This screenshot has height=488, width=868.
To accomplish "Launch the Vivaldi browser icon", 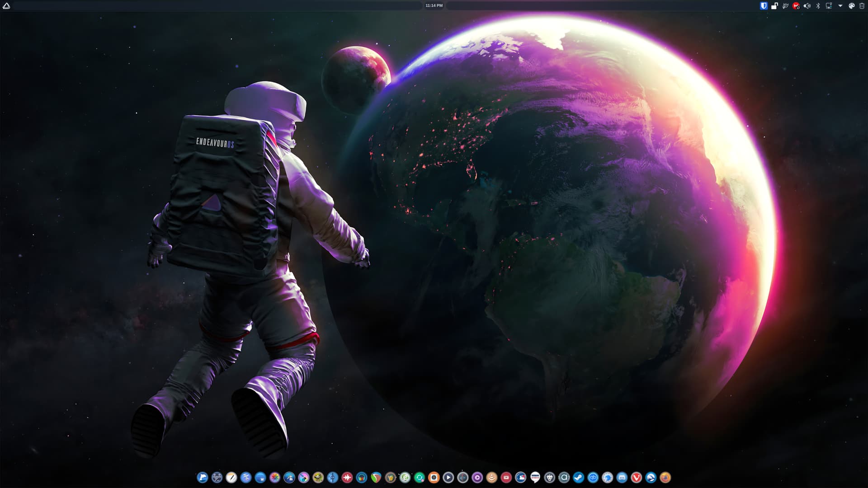I will point(637,477).
